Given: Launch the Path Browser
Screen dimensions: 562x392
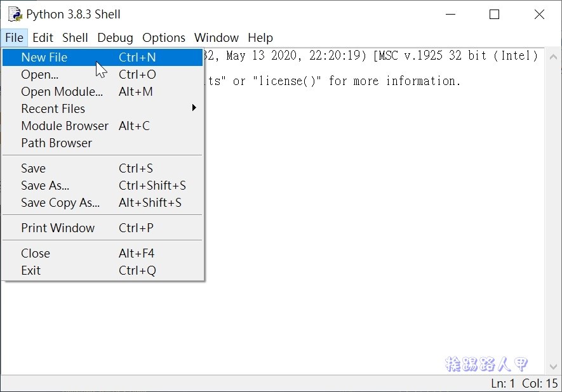Looking at the screenshot, I should 102,143.
